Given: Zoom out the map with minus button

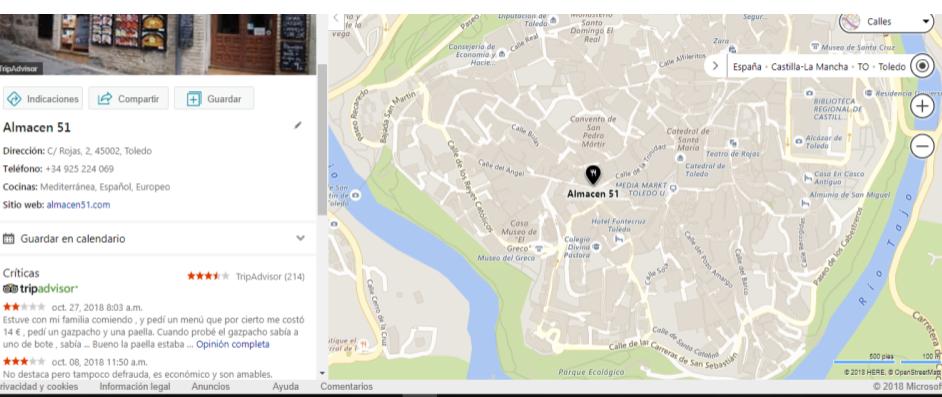Looking at the screenshot, I should coord(922,146).
